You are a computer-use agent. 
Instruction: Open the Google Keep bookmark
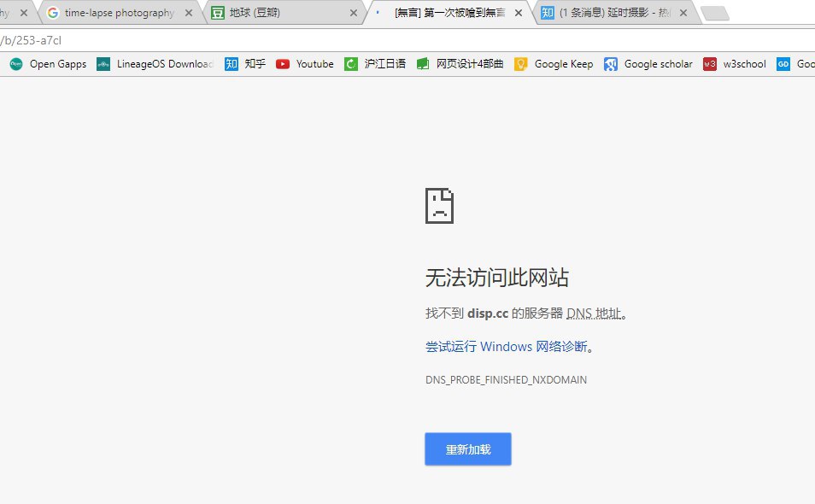coord(554,64)
